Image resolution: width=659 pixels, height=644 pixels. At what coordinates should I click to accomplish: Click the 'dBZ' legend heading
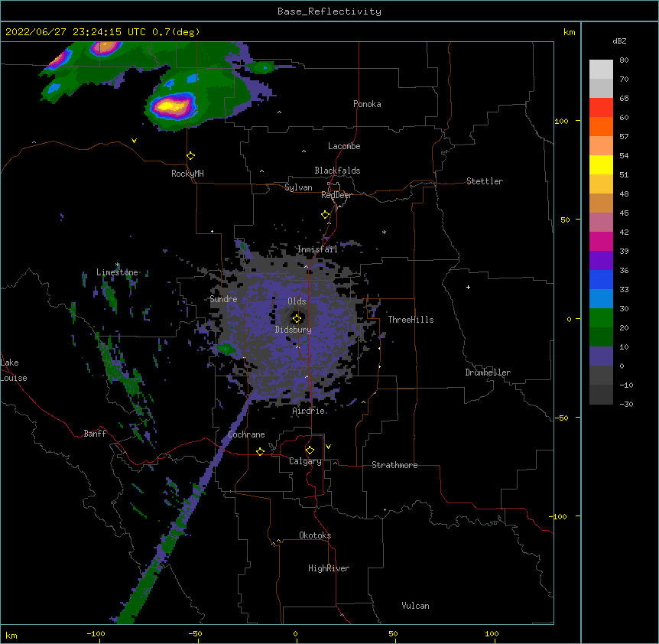619,41
